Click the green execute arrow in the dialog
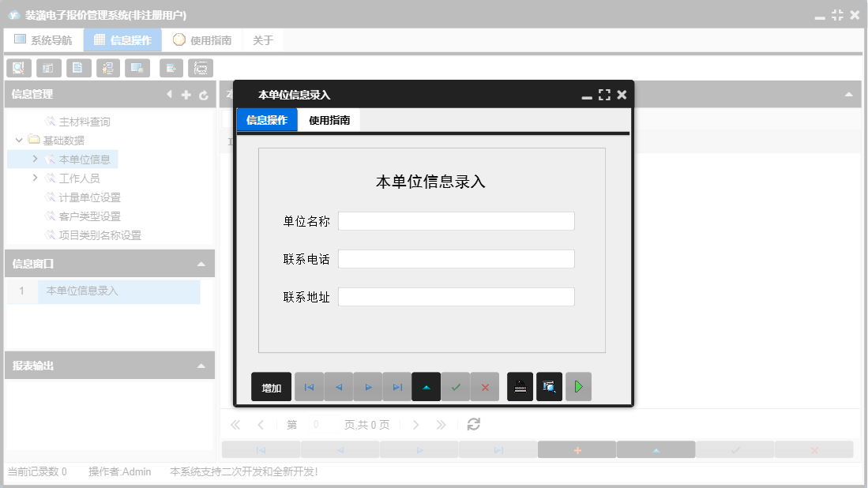The height and width of the screenshot is (488, 868). pyautogui.click(x=578, y=386)
